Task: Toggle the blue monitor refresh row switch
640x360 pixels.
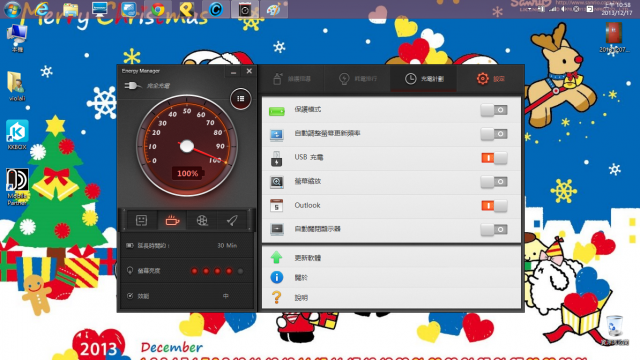Action: pyautogui.click(x=494, y=134)
